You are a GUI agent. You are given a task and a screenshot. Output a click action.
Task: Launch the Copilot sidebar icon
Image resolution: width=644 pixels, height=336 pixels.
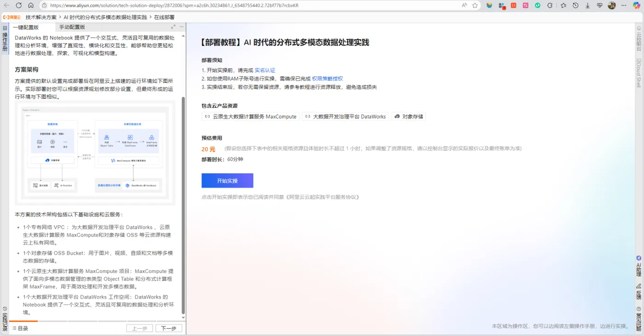point(637,6)
